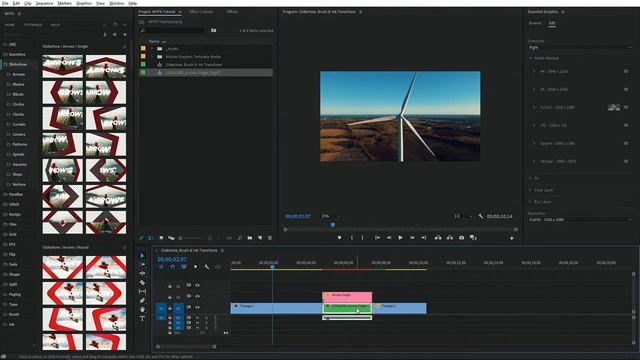Open Comparison View in Program monitor
640x360 pixels.
click(473, 238)
